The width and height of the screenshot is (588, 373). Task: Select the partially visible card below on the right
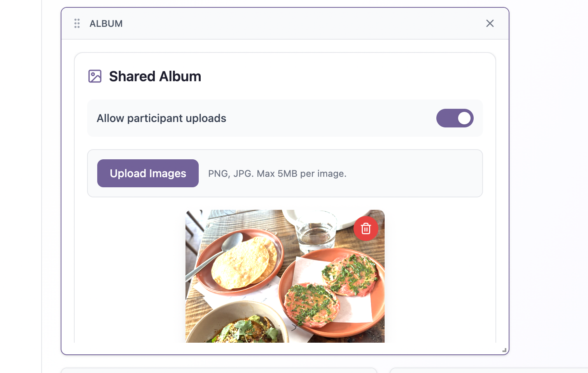coord(489,370)
